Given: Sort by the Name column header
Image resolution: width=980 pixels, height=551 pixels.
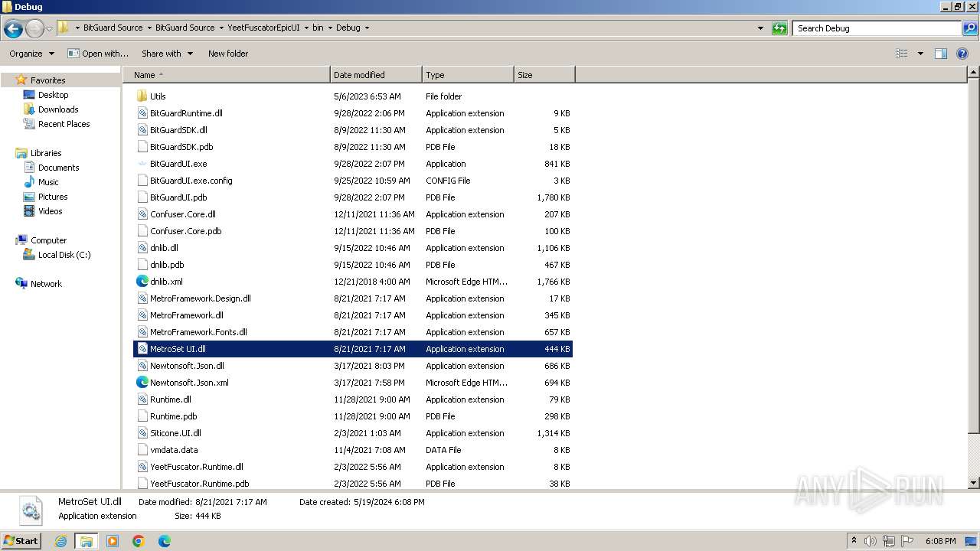Looking at the screenshot, I should tap(227, 75).
